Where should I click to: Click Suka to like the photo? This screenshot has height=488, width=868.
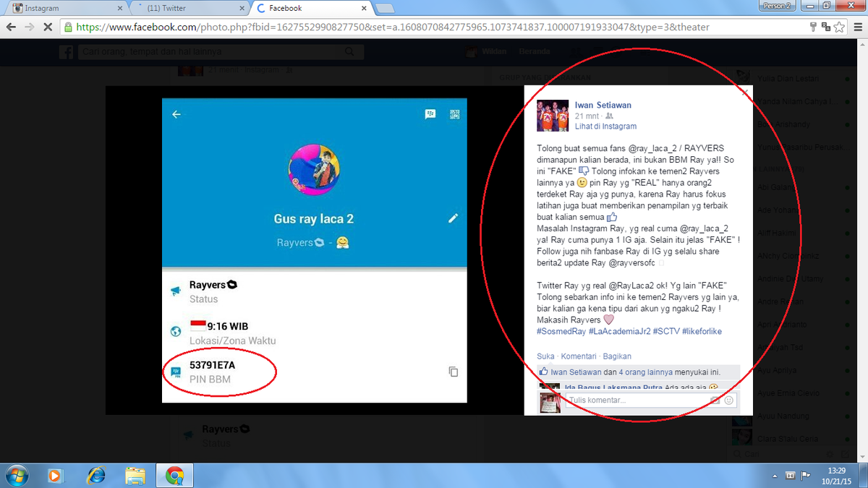coord(545,356)
